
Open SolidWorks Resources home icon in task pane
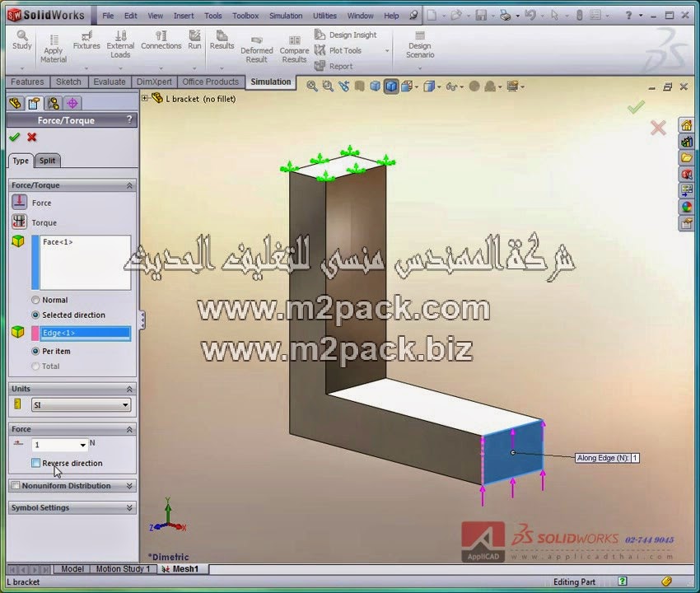coord(687,125)
